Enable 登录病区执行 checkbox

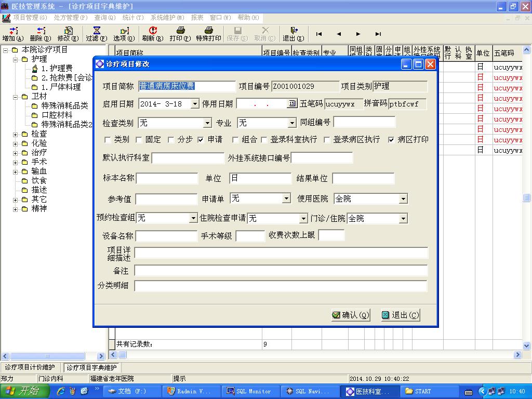pyautogui.click(x=327, y=140)
